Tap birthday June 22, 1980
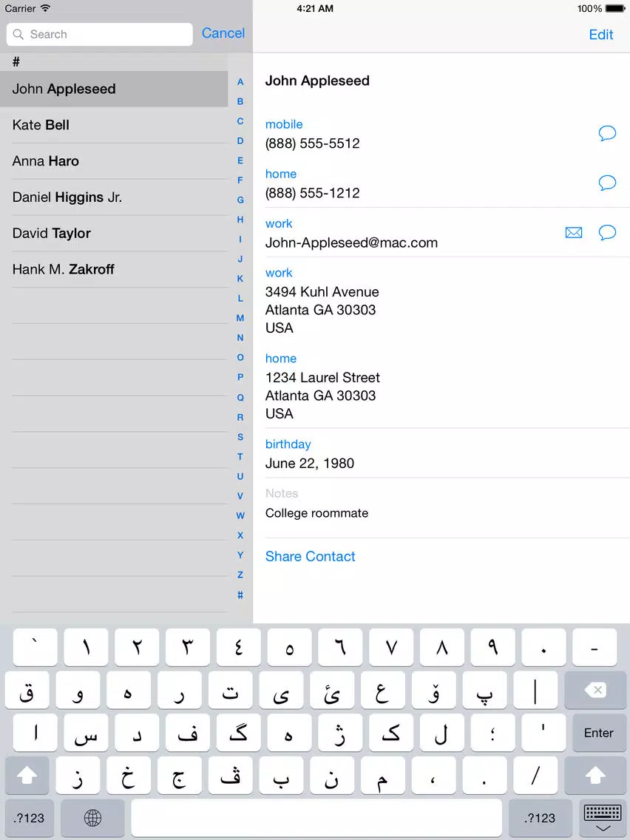Image resolution: width=630 pixels, height=840 pixels. pyautogui.click(x=310, y=464)
